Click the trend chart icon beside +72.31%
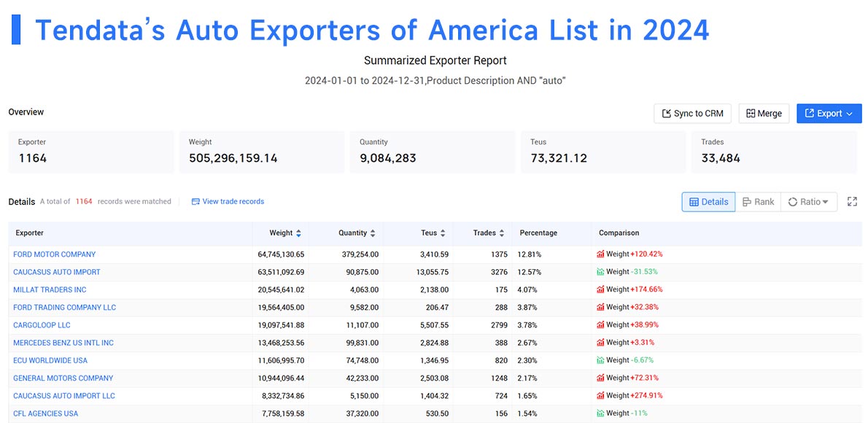 600,379
